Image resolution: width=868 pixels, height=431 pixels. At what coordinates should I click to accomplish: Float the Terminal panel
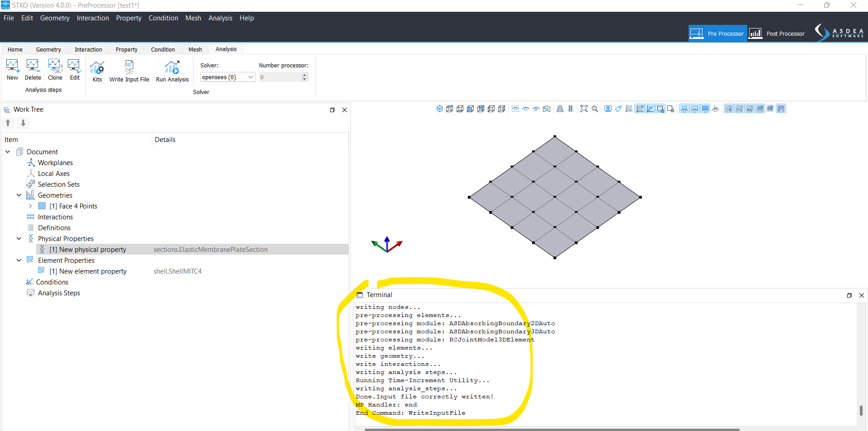pyautogui.click(x=849, y=295)
